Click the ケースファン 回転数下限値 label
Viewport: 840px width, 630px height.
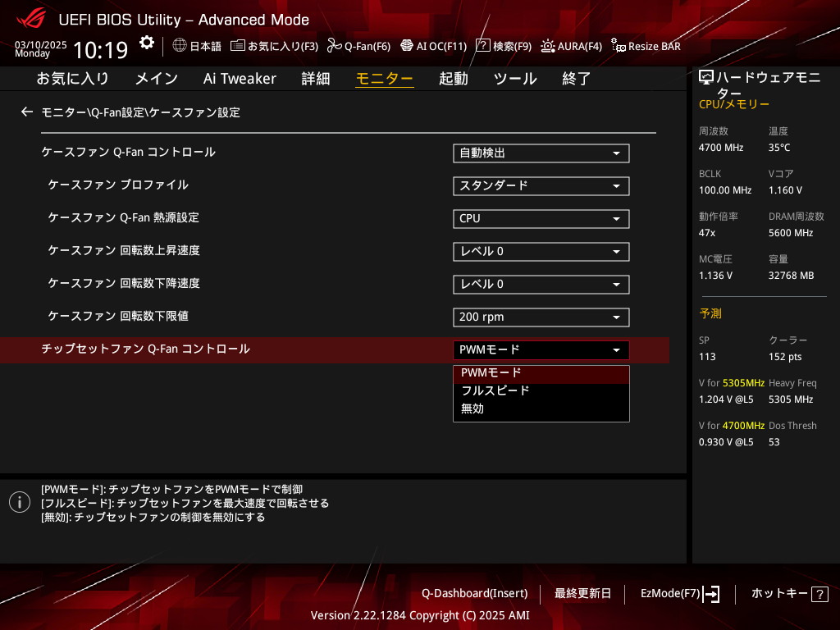point(118,316)
